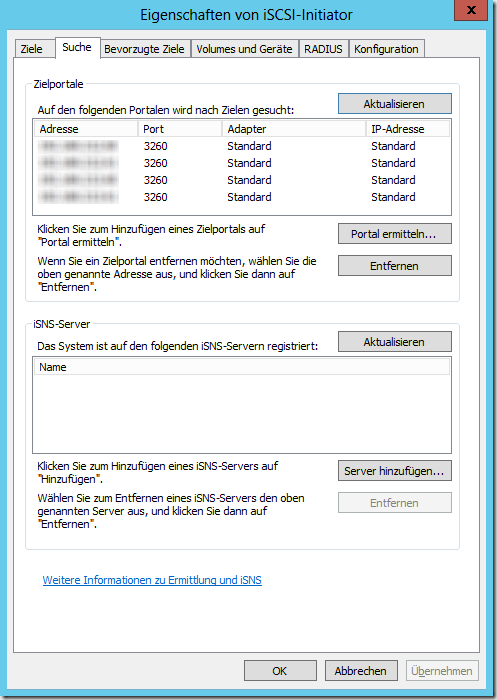This screenshot has height=700, width=497.
Task: Click Aktualisieren in the iSNS-Server section
Action: click(394, 342)
